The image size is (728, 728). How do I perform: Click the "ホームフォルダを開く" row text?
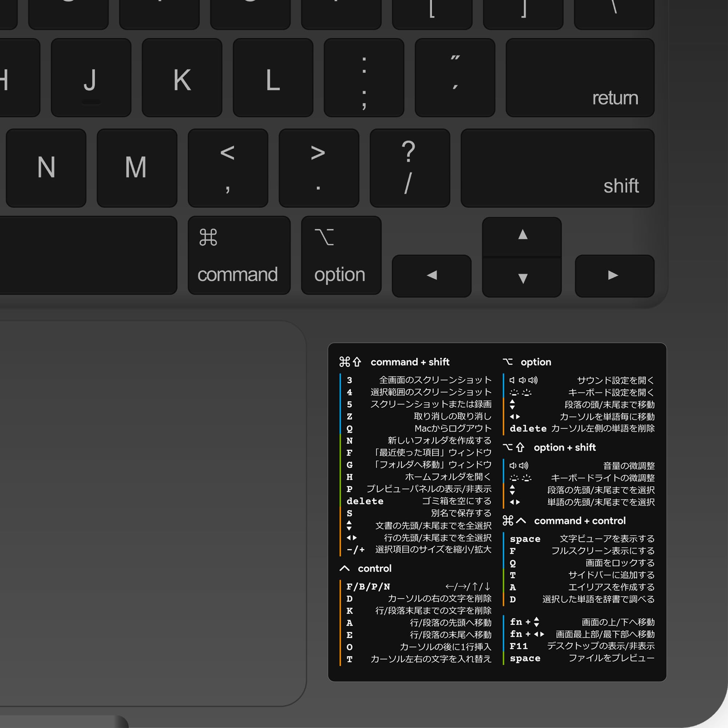[448, 477]
